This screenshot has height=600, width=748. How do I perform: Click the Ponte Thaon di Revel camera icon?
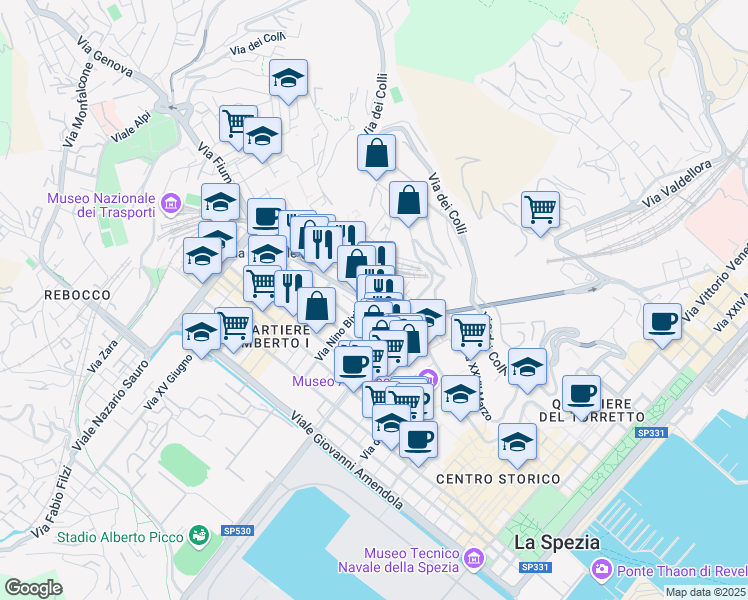601,570
